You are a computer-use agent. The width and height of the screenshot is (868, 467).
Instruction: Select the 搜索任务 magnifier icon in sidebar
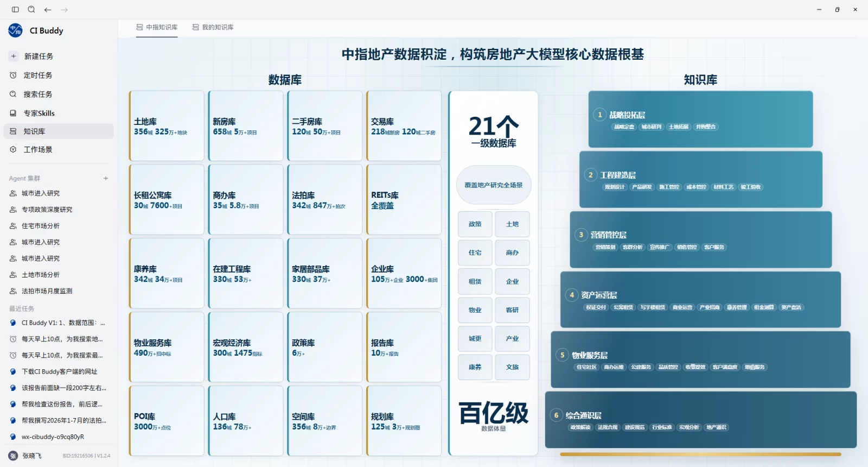point(13,94)
